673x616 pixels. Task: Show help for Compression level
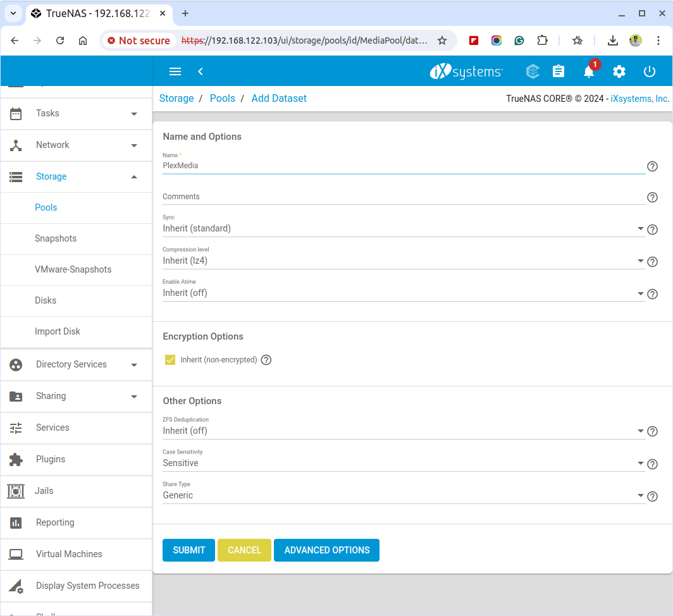652,262
